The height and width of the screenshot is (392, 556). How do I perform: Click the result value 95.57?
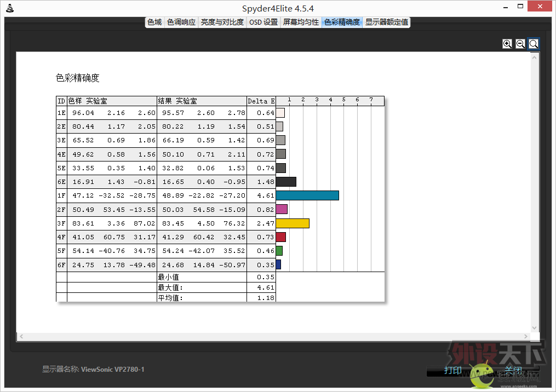pyautogui.click(x=173, y=113)
